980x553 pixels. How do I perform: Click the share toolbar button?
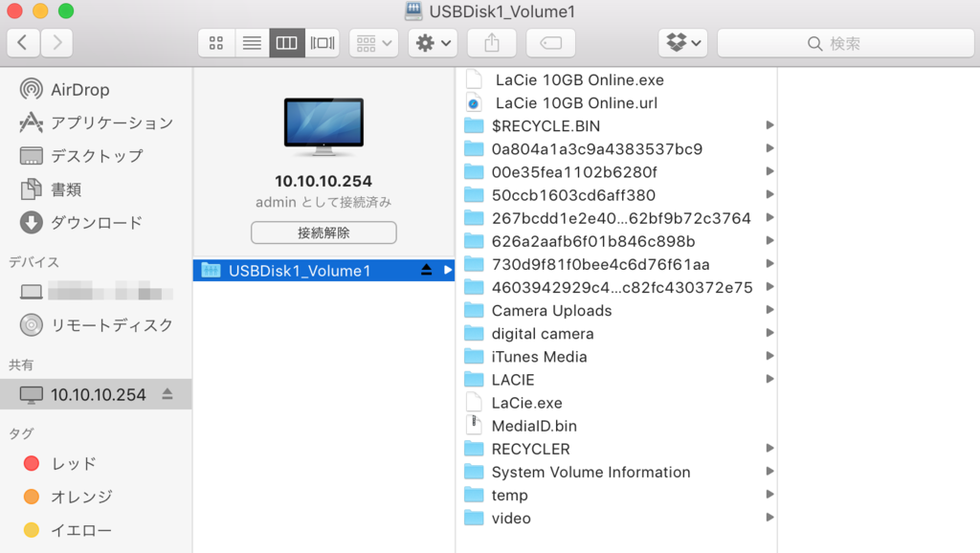coord(492,42)
